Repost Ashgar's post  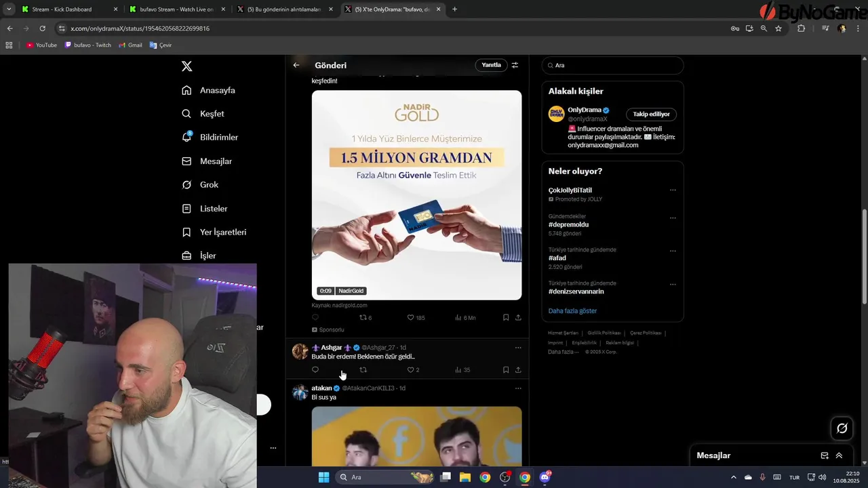pos(363,370)
